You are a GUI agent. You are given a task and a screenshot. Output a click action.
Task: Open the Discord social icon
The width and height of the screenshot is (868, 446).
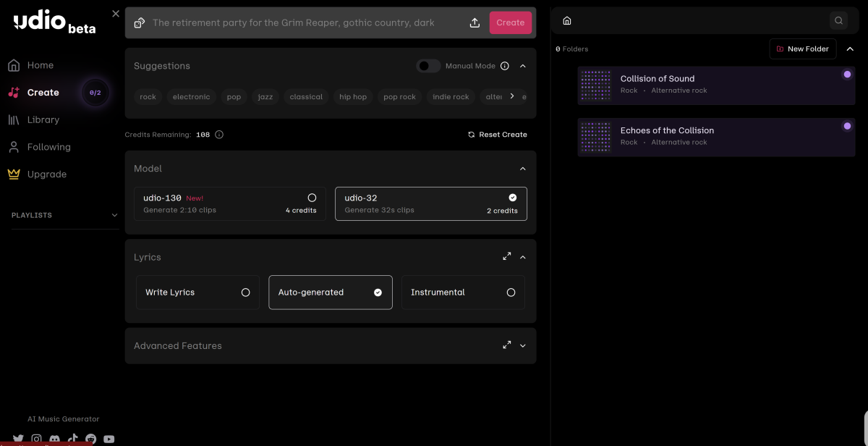[54, 439]
